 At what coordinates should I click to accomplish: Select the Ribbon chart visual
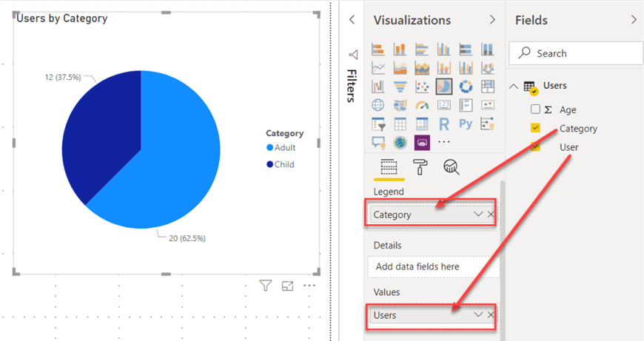coord(488,68)
